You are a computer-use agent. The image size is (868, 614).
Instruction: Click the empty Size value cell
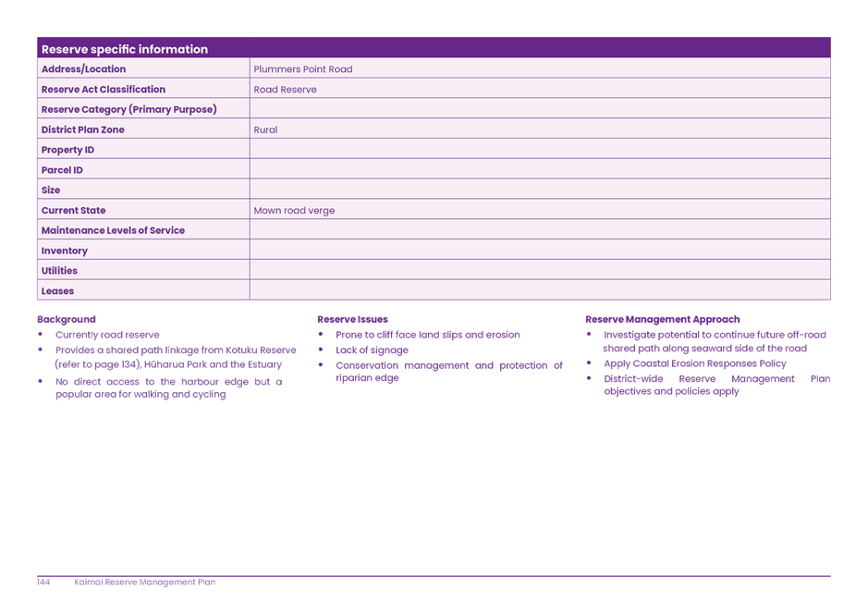point(539,190)
